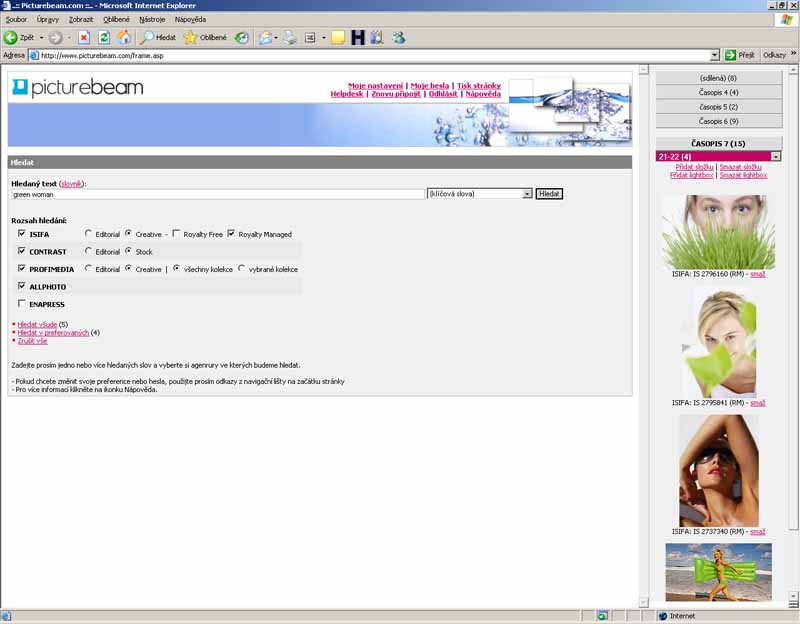Open the address bar dropdown arrow

(x=715, y=56)
